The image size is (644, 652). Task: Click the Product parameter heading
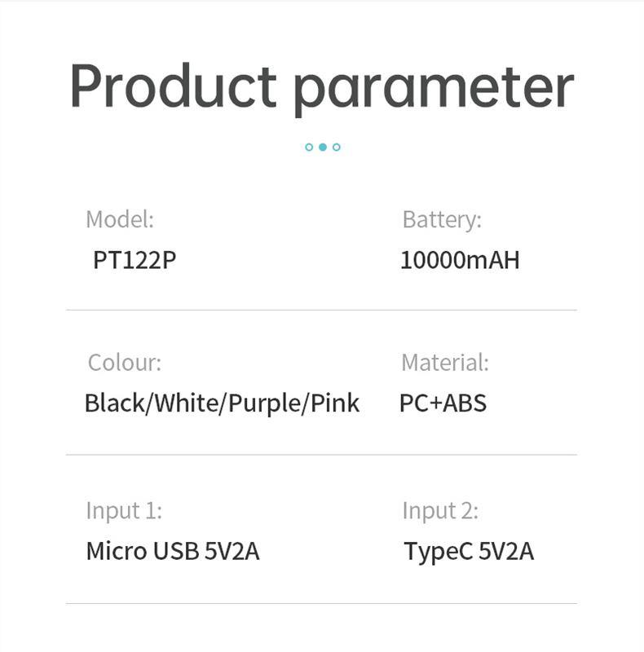(x=321, y=86)
